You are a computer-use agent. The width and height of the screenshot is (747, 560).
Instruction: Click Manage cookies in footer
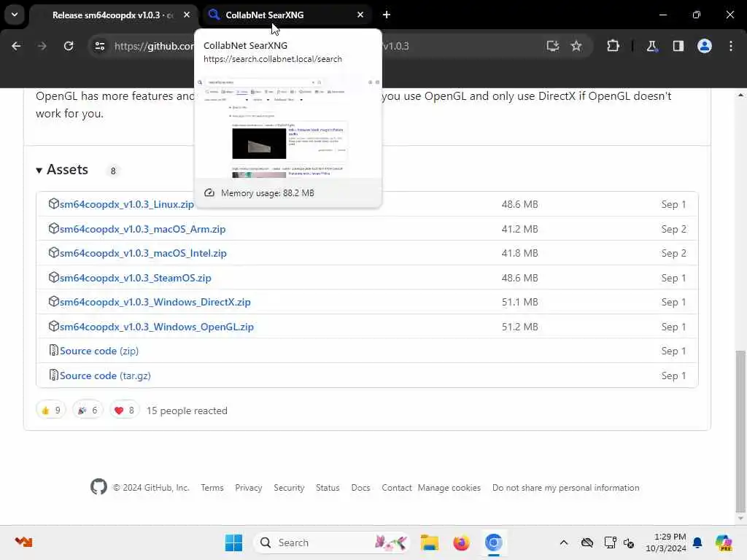coord(449,488)
